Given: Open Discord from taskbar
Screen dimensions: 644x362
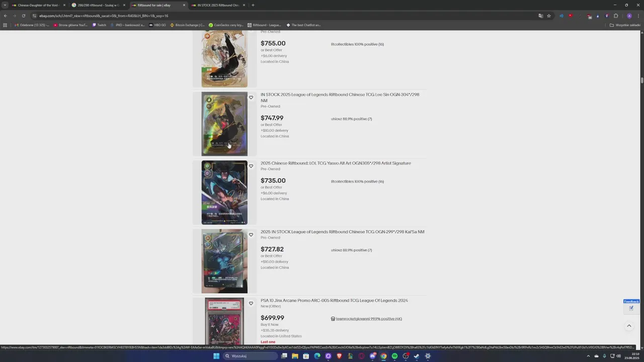Looking at the screenshot, I should (372, 356).
